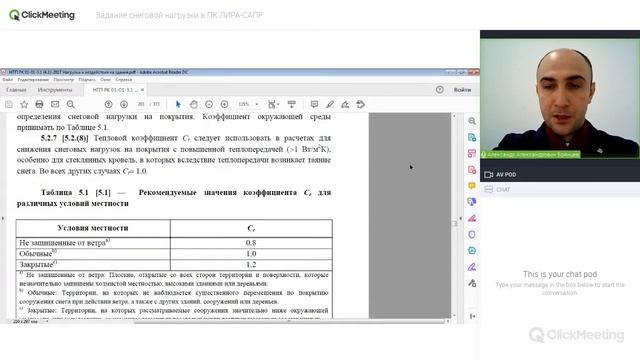Click the scrolling mode icon
640x360 pixels.
(291, 104)
